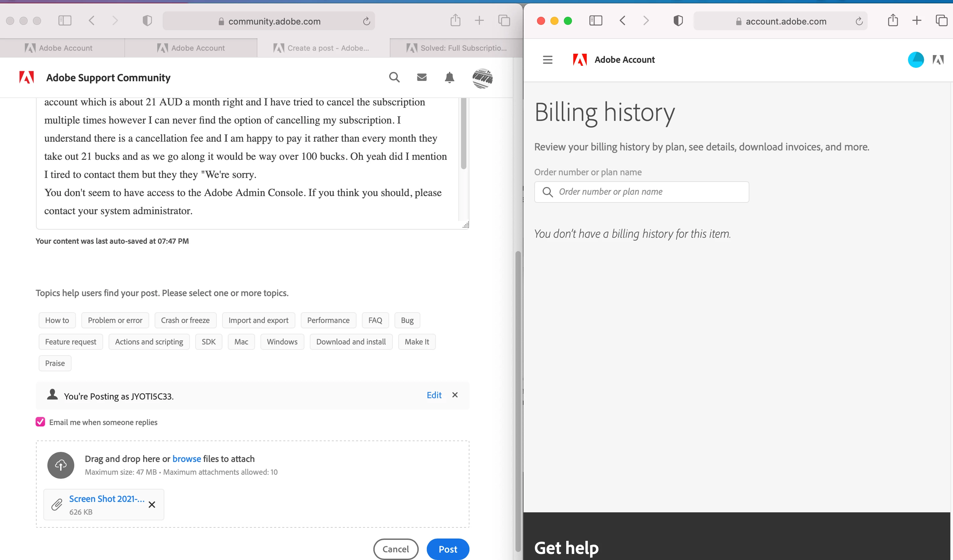Select the Mac topic tag
Viewport: 953px width, 560px height.
coord(241,341)
